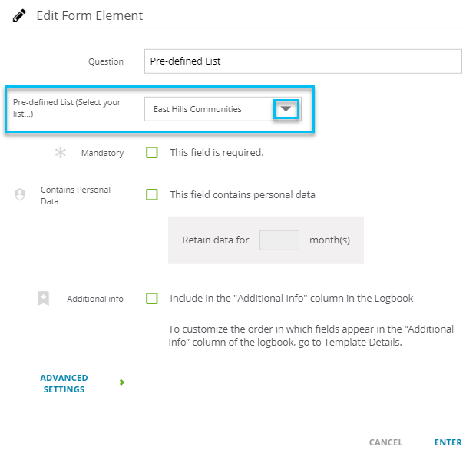Screen dimensions: 476x460
Task: Click the ENTER button
Action: (448, 442)
